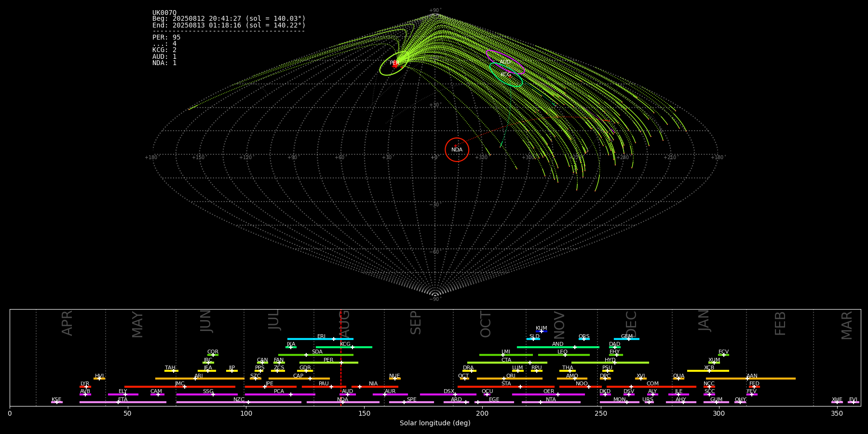Click the KUM shower bar in the timeline

coord(542,331)
